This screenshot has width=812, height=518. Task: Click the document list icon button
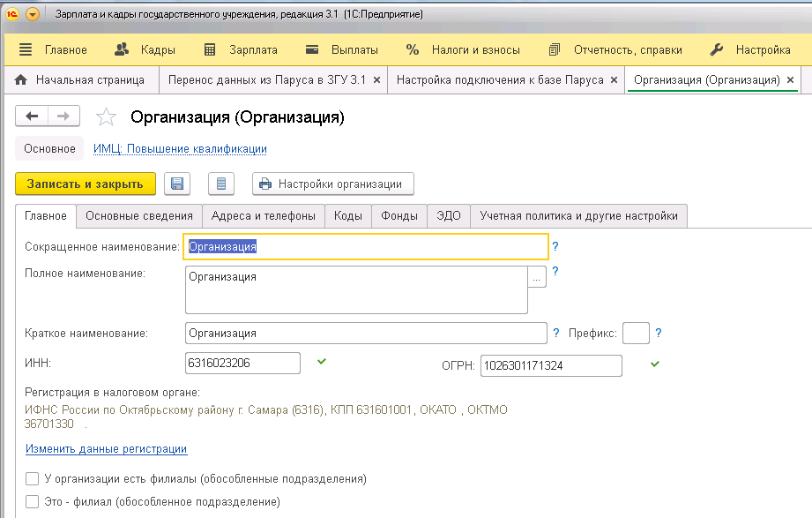click(220, 184)
